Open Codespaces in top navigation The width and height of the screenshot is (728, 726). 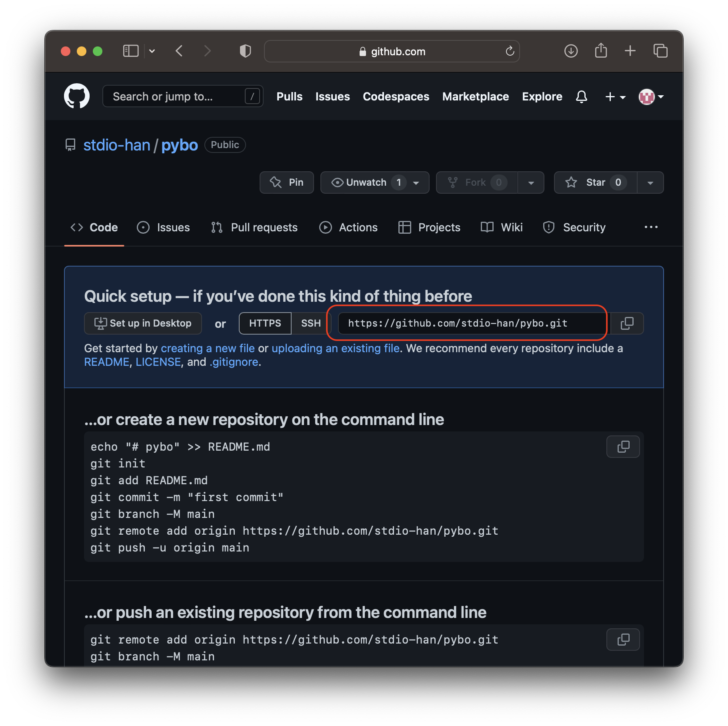[396, 96]
